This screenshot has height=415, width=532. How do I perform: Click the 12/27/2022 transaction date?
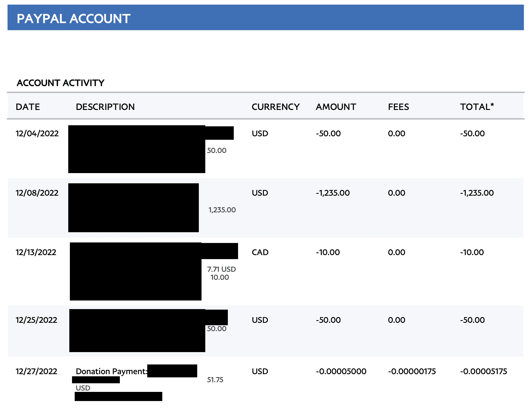(36, 371)
